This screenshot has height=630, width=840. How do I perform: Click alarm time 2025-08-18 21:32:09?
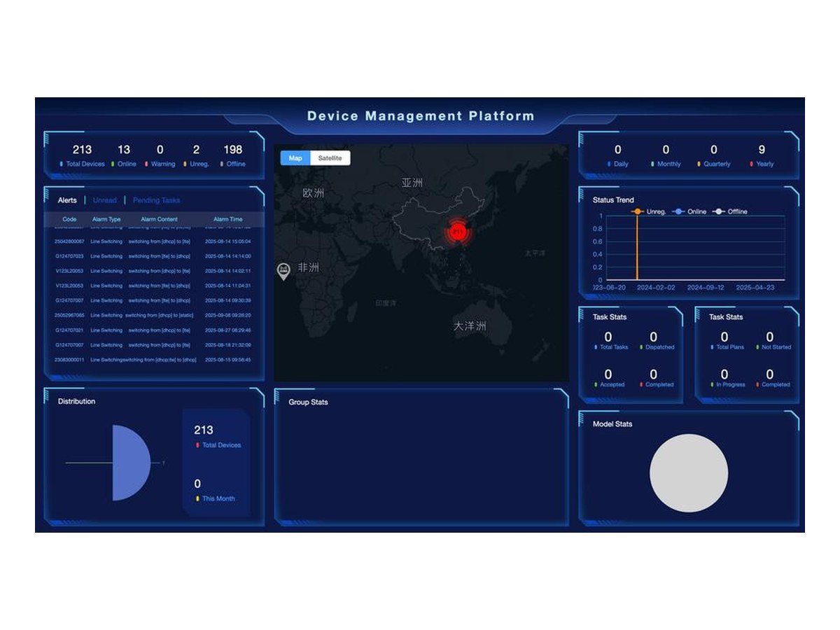click(x=227, y=345)
